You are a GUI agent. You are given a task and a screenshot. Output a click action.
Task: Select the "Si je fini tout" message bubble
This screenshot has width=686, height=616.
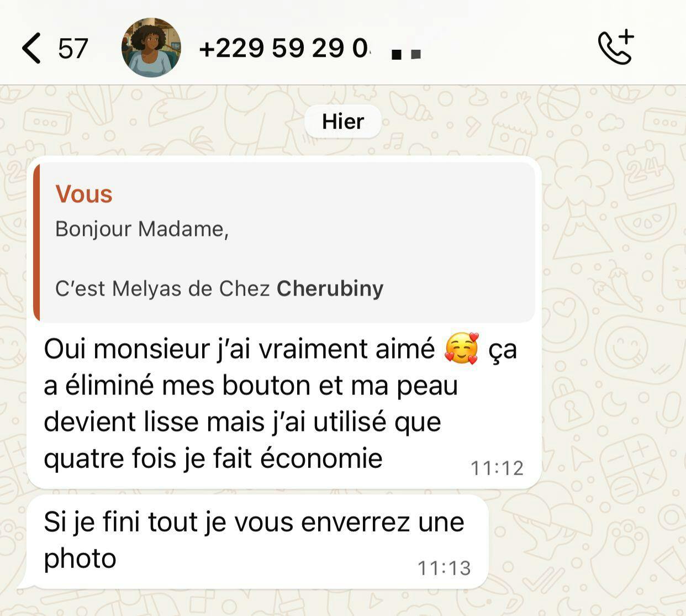[x=257, y=541]
